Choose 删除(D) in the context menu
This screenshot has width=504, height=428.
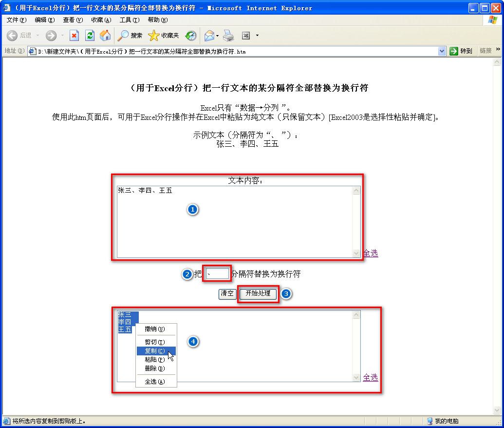[x=156, y=369]
